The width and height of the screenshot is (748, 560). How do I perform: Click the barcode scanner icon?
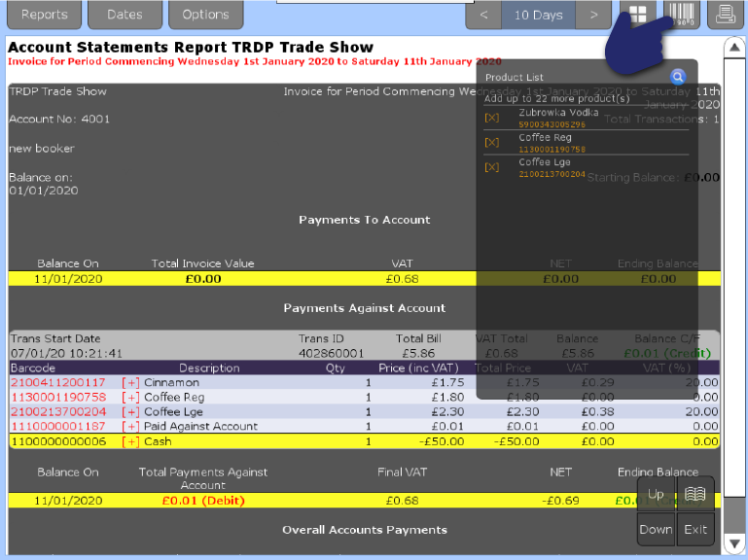[682, 15]
